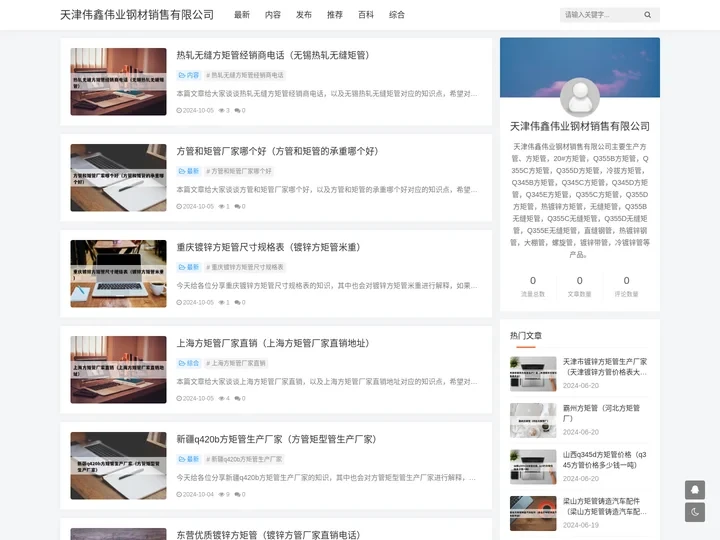Screen dimensions: 720x540
Task: Click thumbnail of 上海方矩管厂家直销 article
Action: tap(118, 370)
